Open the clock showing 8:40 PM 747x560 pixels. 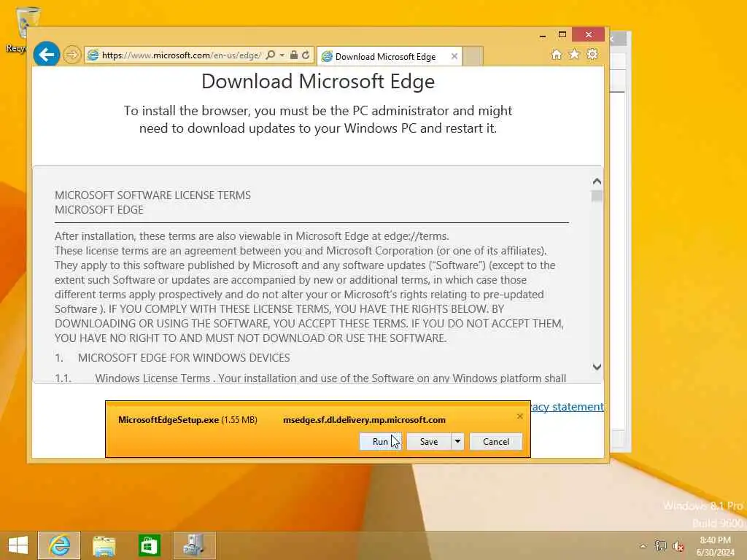pos(715,545)
